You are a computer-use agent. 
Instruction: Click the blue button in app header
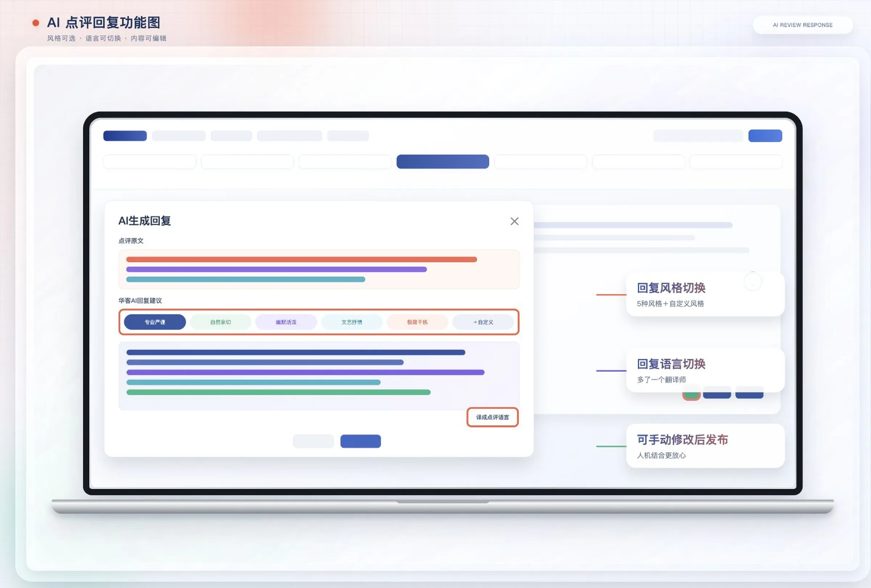point(765,136)
